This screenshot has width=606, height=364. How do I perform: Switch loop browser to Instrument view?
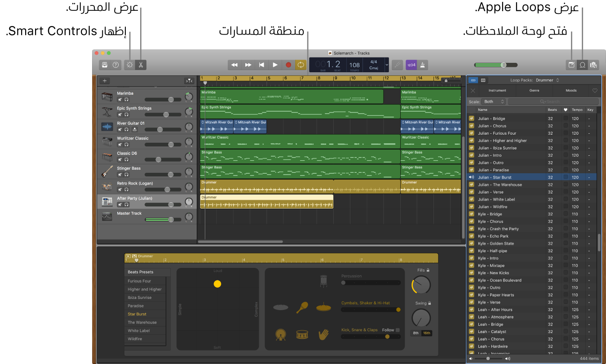pos(498,90)
